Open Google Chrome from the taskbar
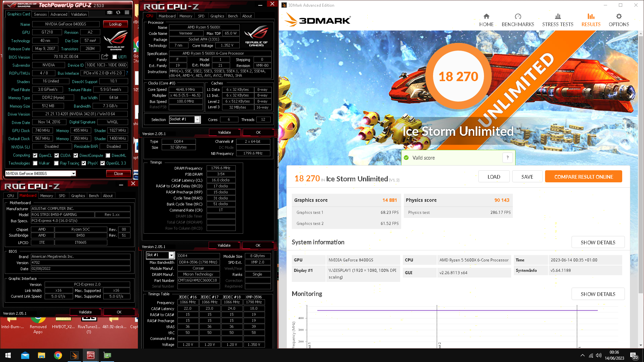Screen dimensions: 644x362 [58, 355]
